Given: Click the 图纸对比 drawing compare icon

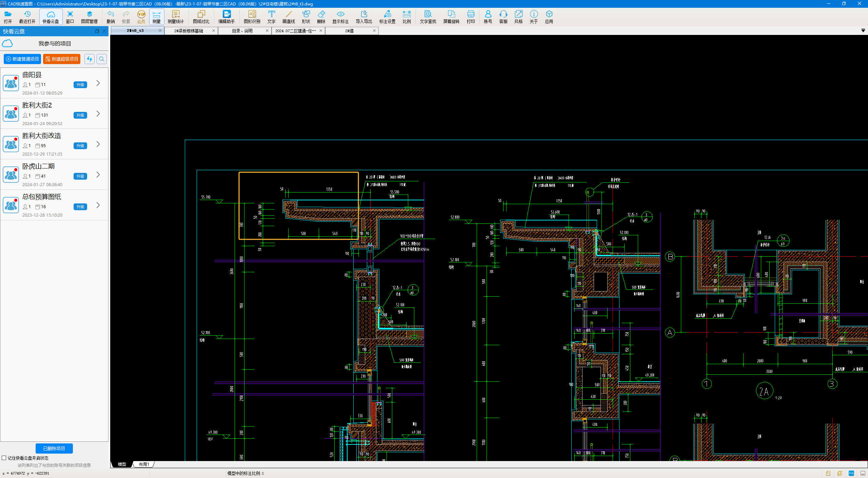Looking at the screenshot, I should coord(201,17).
